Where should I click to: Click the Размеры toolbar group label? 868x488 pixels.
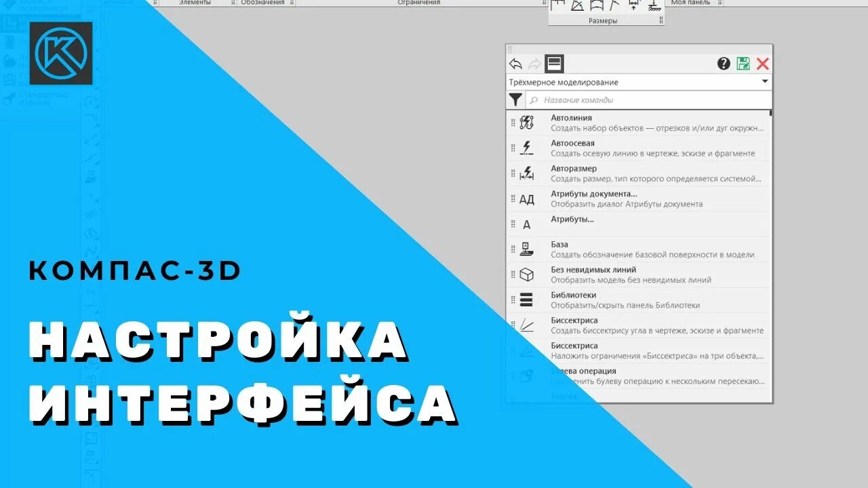pyautogui.click(x=603, y=21)
